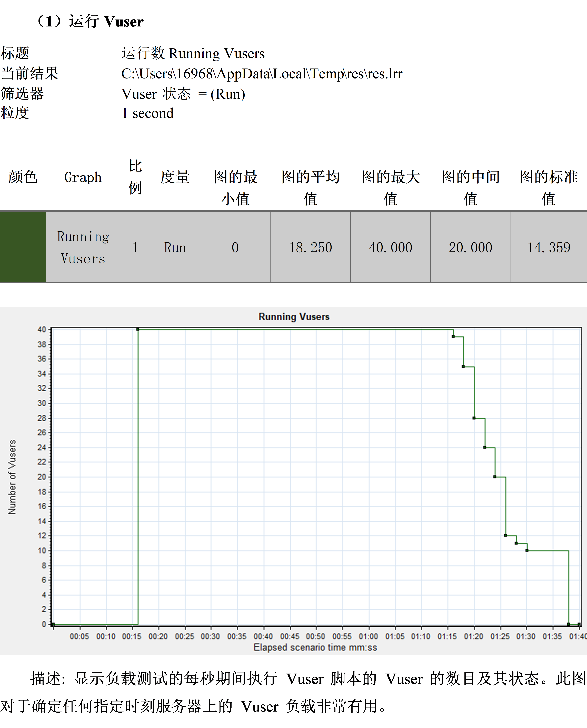Click the y-axis tick label '10'
Screen dimensions: 587x728
tap(42, 551)
